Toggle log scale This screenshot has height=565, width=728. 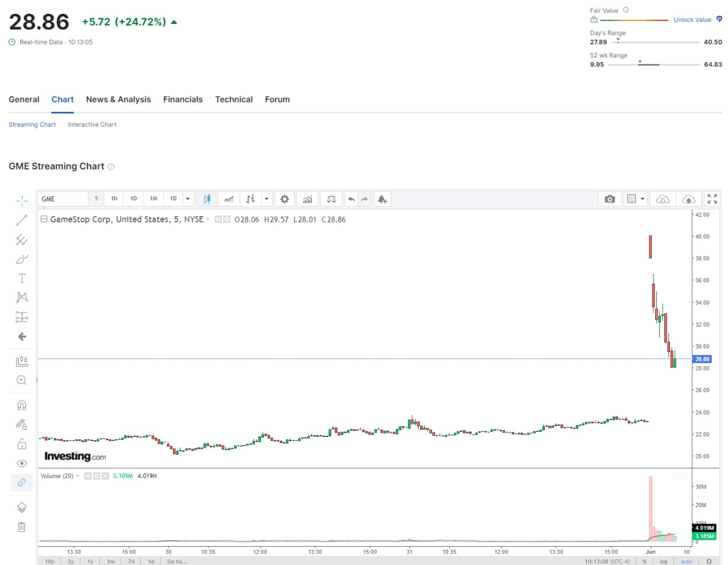[x=664, y=562]
